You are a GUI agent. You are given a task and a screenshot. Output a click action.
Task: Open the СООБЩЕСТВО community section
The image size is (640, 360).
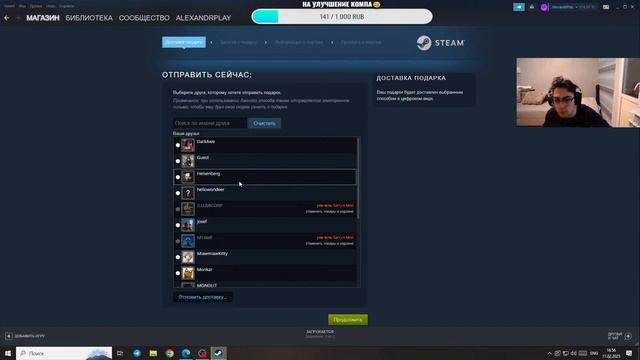click(144, 18)
